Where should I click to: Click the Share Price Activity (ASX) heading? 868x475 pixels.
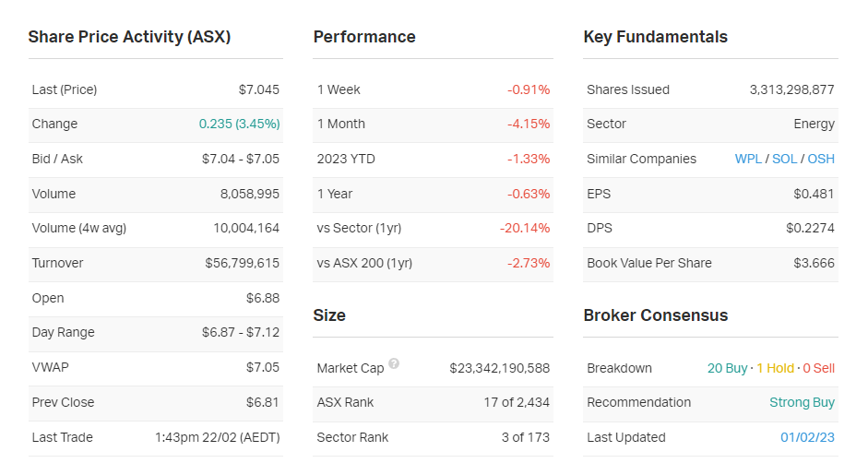click(129, 37)
